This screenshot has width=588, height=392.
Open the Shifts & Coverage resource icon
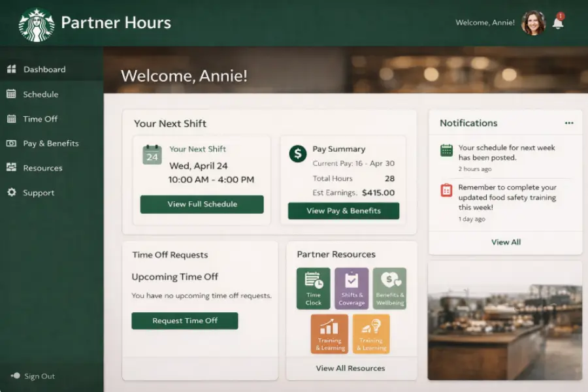[x=352, y=288]
